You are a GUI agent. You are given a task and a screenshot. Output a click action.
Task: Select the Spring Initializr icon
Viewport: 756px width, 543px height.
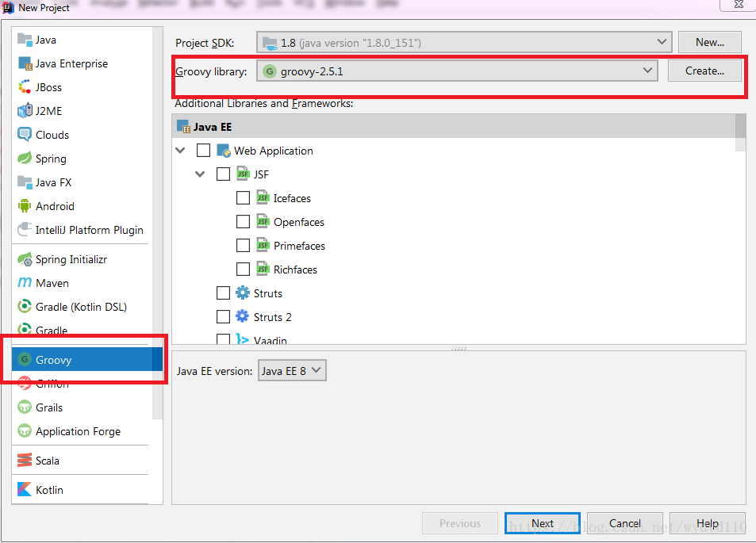25,259
